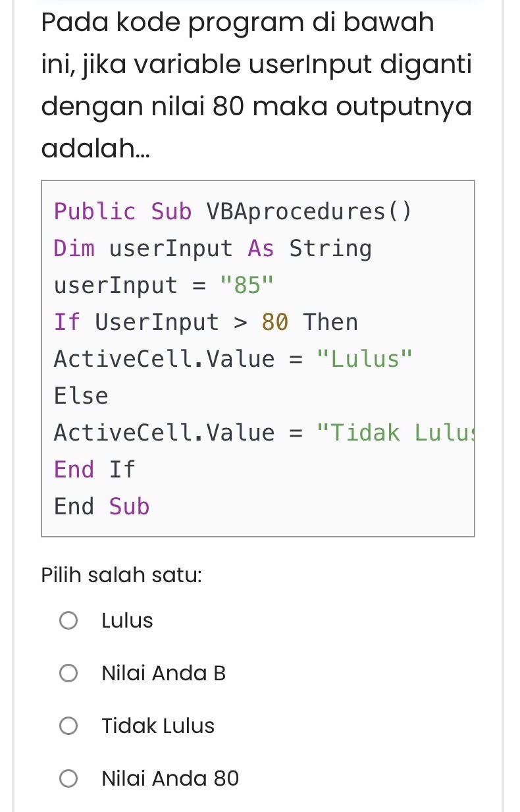520x812 pixels.
Task: Pick the "Tidak Lulus" radio button
Action: click(68, 726)
